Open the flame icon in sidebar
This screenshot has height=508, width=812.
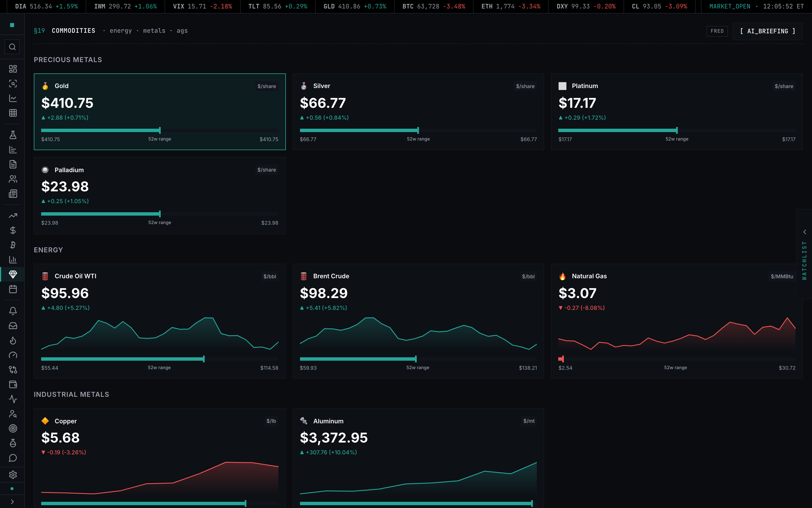(13, 340)
